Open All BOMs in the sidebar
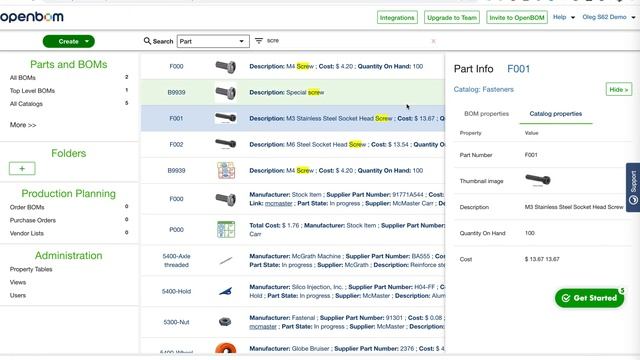Screen dimensions: 640x360 (23, 78)
